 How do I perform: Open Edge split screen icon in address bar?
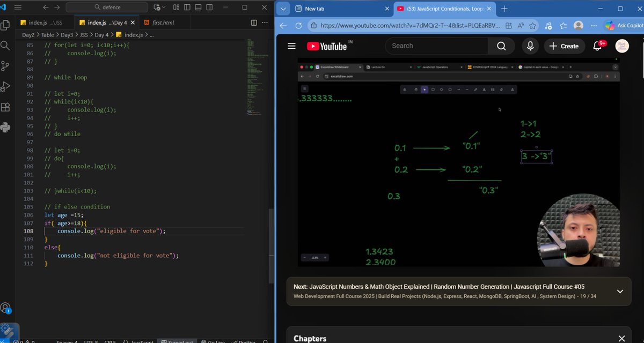508,25
